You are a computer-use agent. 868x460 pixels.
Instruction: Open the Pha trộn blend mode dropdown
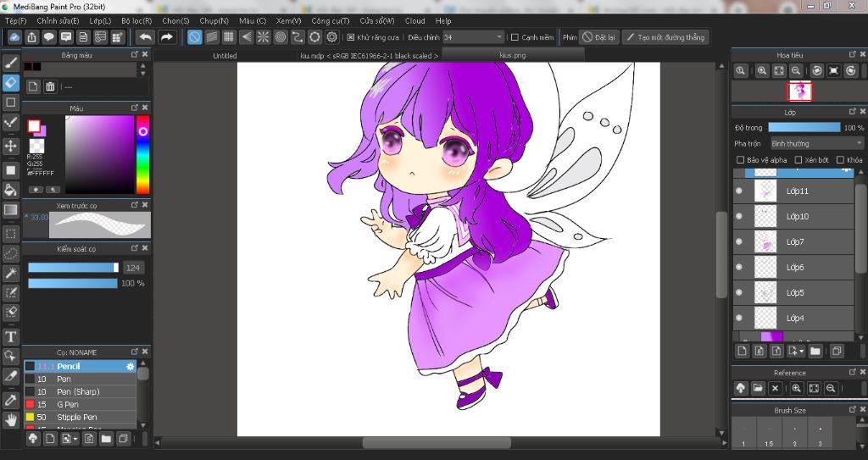point(817,143)
